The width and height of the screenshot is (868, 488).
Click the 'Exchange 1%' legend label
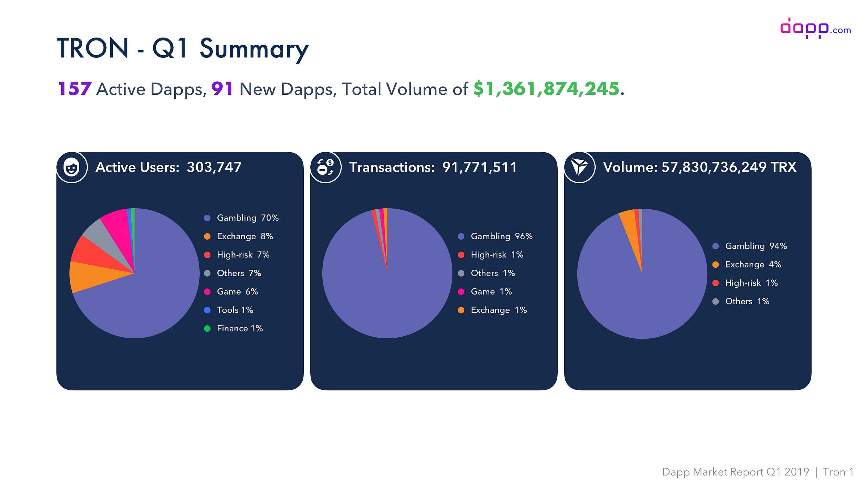(499, 310)
